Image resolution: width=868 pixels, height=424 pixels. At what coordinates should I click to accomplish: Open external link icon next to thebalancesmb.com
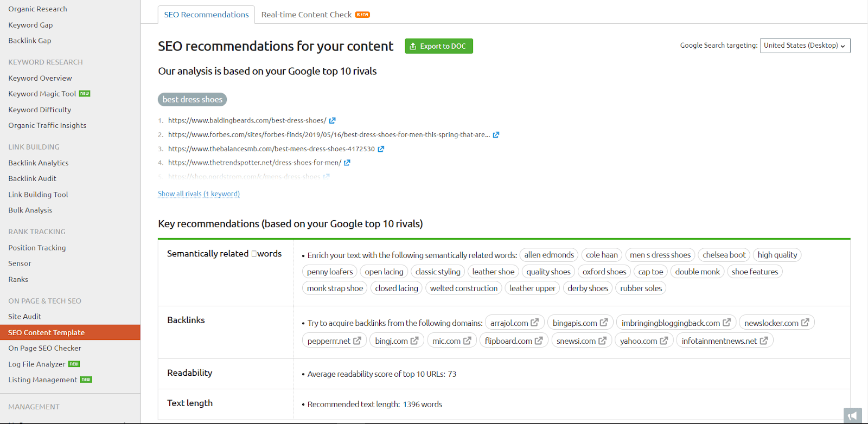tap(381, 149)
